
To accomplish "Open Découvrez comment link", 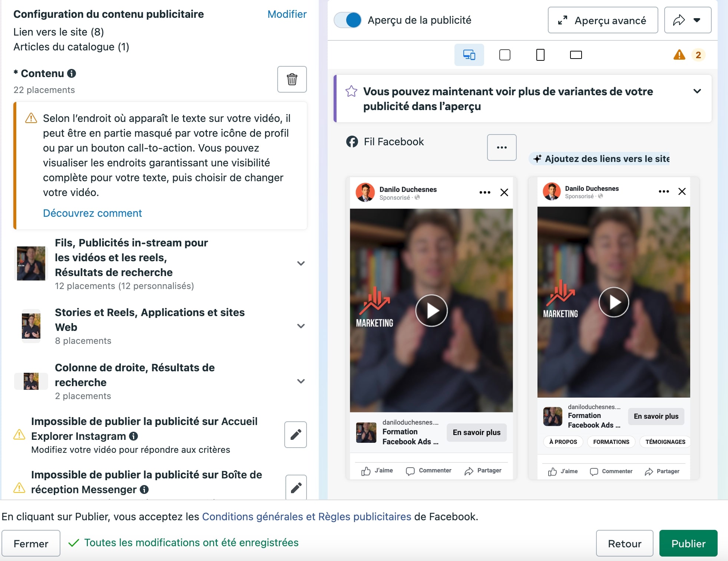I will (x=92, y=213).
